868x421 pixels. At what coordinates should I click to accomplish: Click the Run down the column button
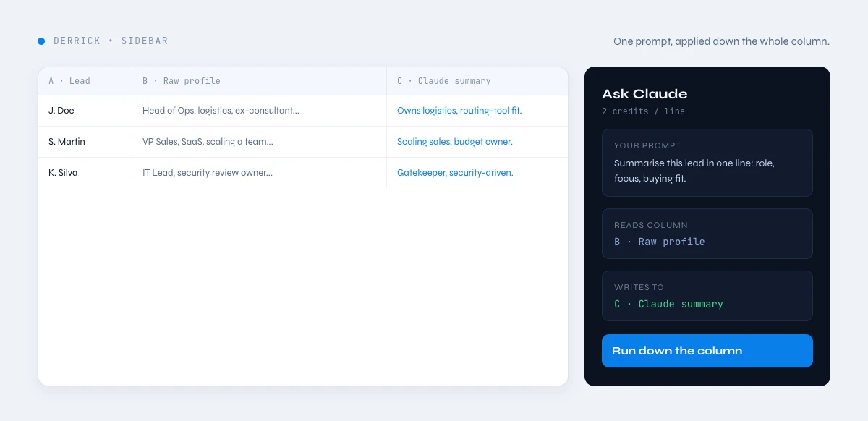point(707,351)
